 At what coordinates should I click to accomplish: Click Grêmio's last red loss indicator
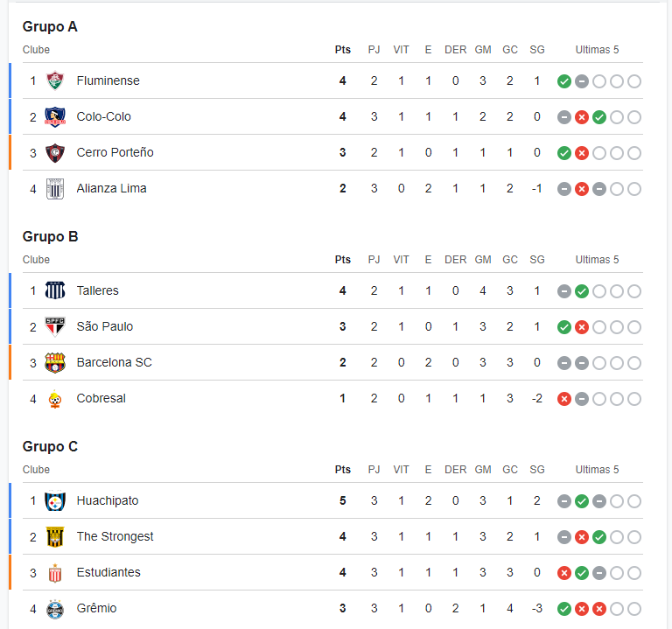click(599, 609)
